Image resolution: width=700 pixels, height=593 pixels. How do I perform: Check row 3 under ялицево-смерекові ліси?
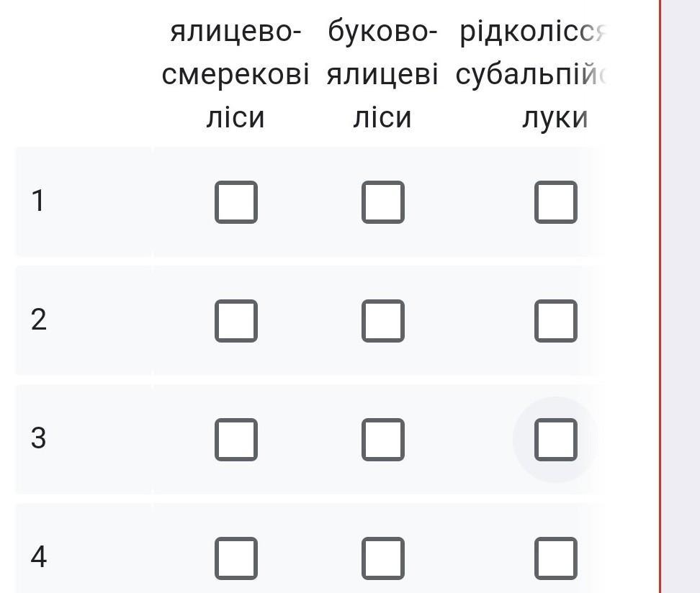(235, 439)
